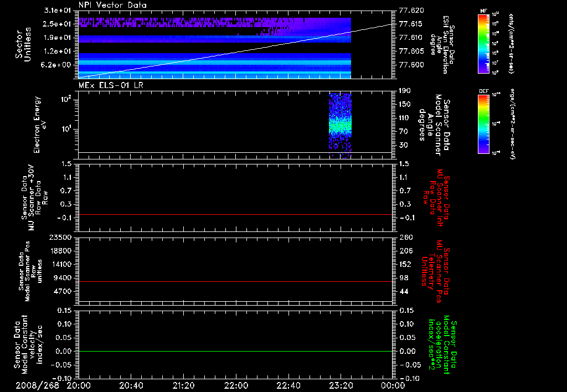The width and height of the screenshot is (567, 392).
Task: Click the green constant velocity trace line
Action: tap(235, 351)
